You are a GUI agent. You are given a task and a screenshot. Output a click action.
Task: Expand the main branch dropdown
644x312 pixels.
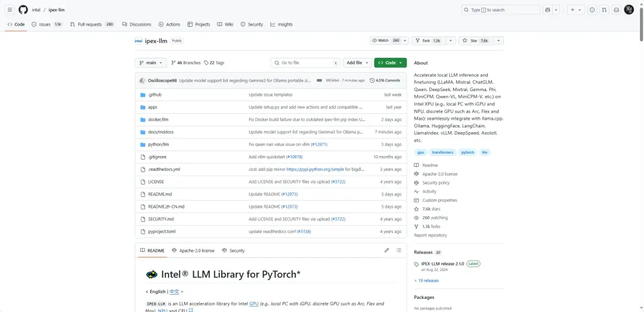151,63
